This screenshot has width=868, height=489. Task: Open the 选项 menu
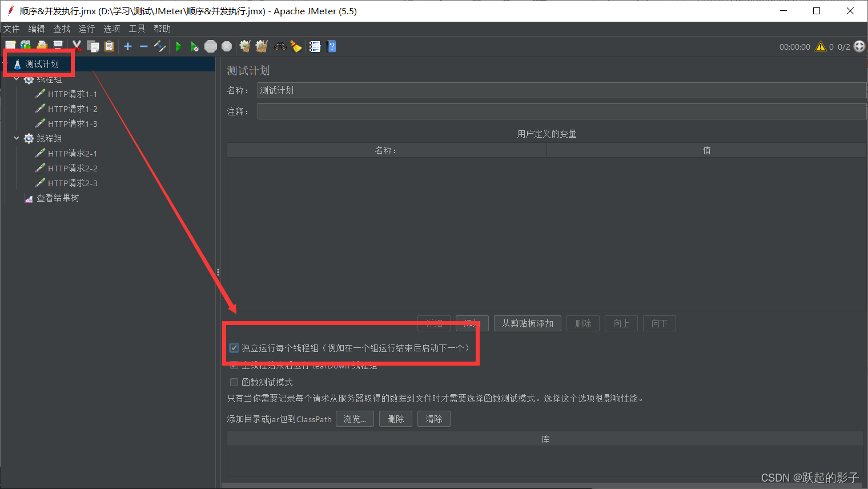112,29
